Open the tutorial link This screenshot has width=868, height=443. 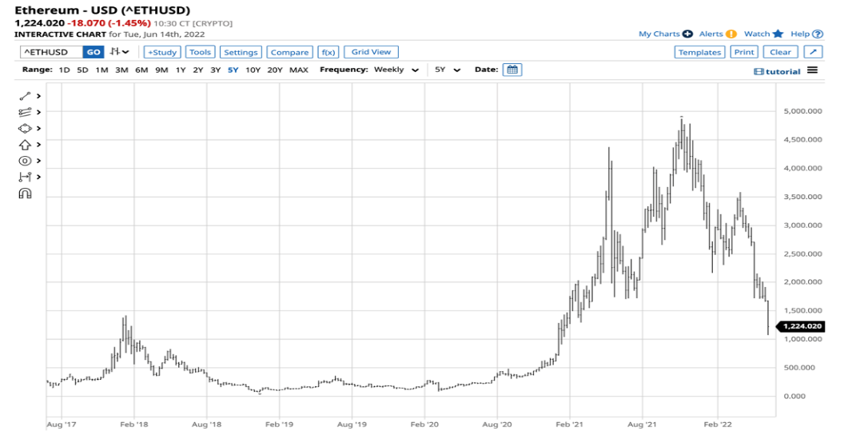pyautogui.click(x=778, y=71)
